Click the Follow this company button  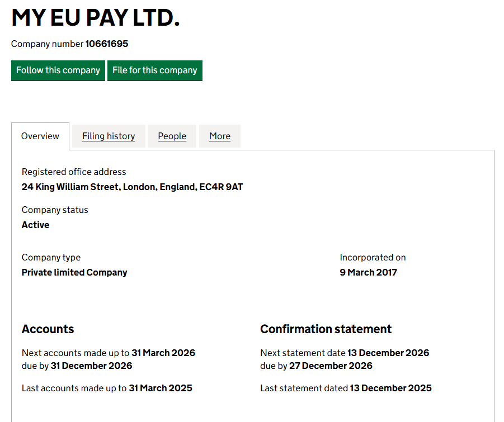pyautogui.click(x=58, y=70)
